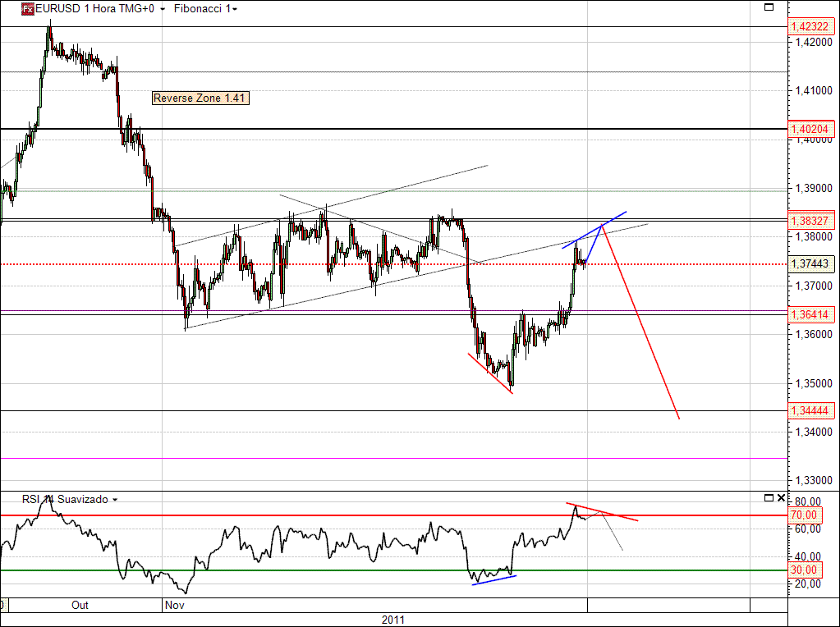Select the current price 1,37443 label
840x627 pixels.
pos(810,263)
